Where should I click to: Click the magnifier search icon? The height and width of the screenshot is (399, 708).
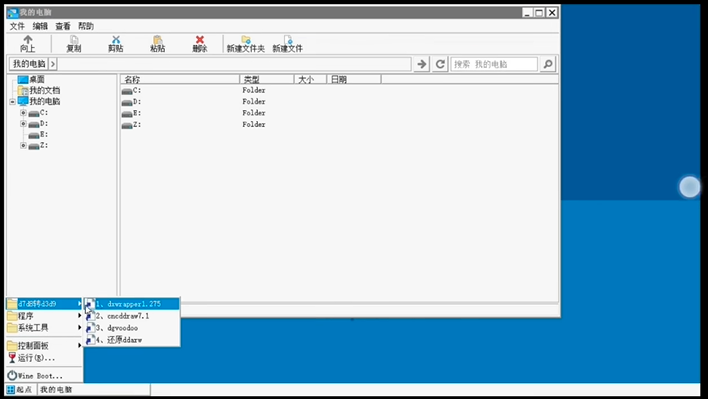[x=548, y=64]
